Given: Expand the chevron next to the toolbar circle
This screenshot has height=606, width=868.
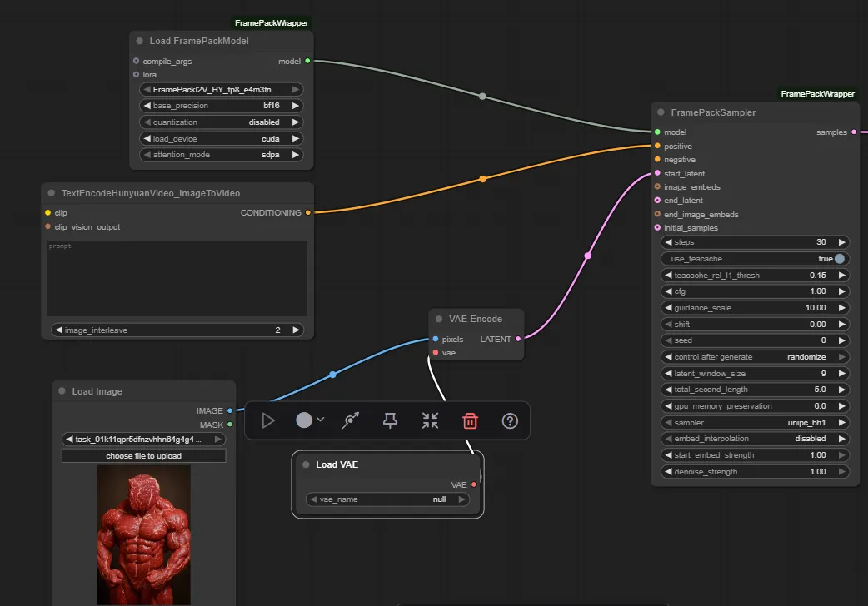Looking at the screenshot, I should (x=319, y=420).
